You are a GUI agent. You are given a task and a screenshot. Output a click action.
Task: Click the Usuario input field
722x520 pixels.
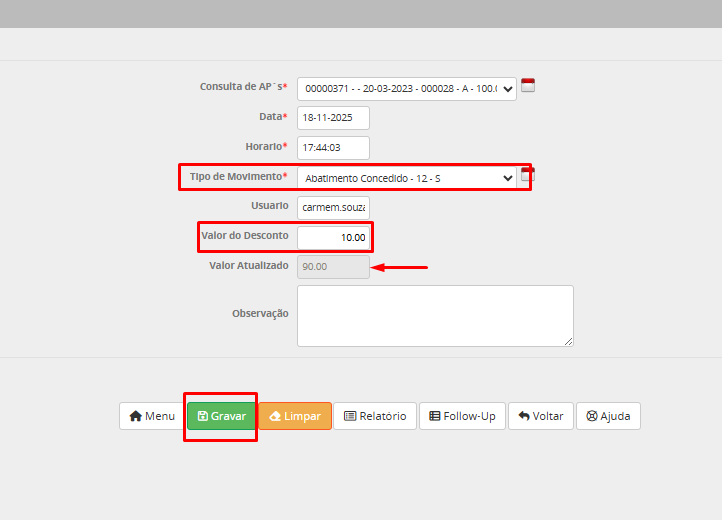coord(333,207)
